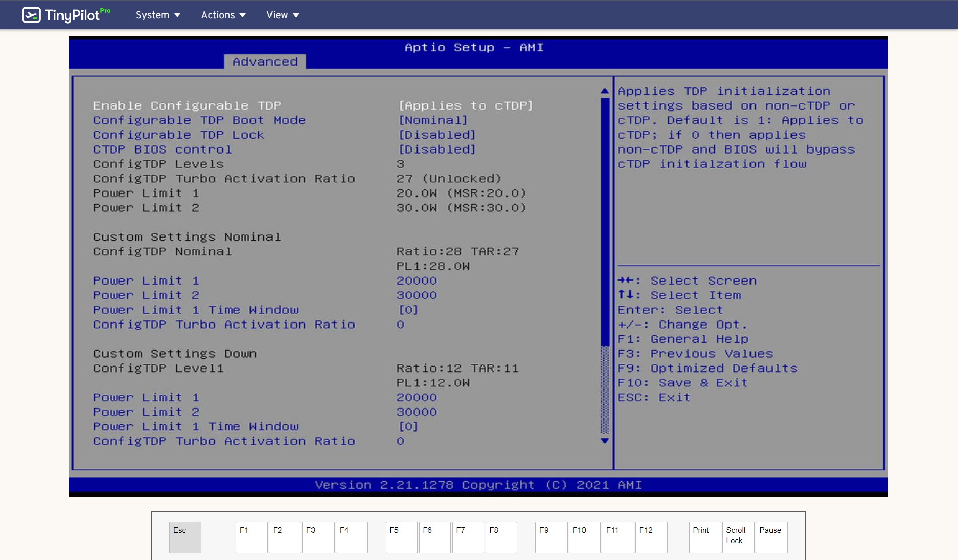This screenshot has width=958, height=560.
Task: Click the Pause virtual key
Action: 771,537
